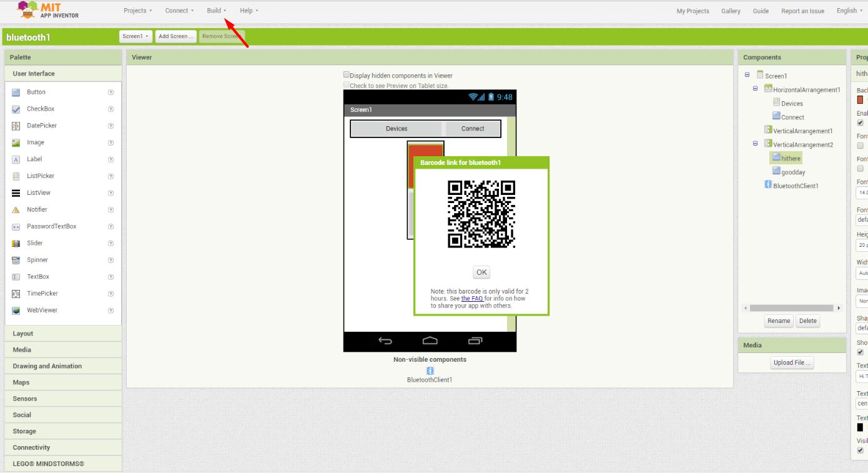Select the Image component icon
The width and height of the screenshot is (868, 473).
[16, 143]
